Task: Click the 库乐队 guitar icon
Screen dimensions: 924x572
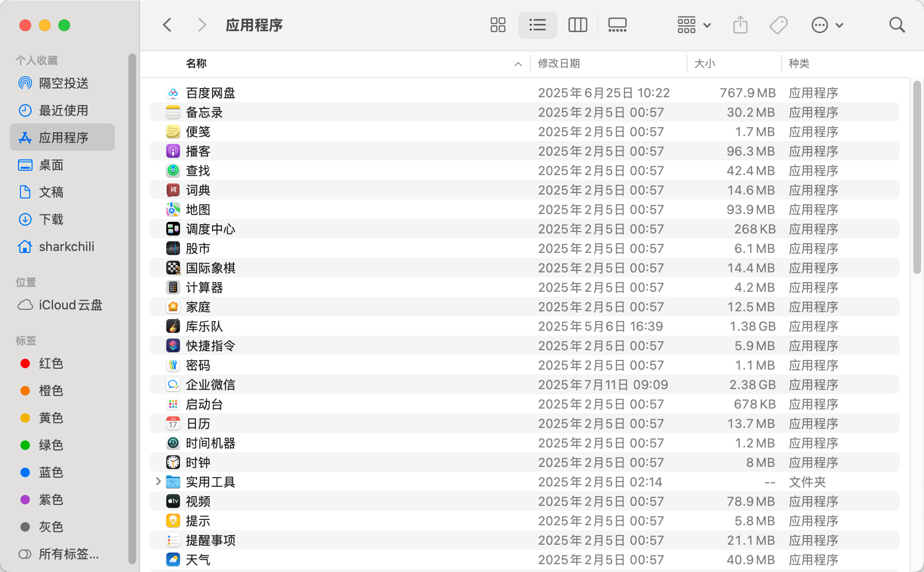Action: 173,326
